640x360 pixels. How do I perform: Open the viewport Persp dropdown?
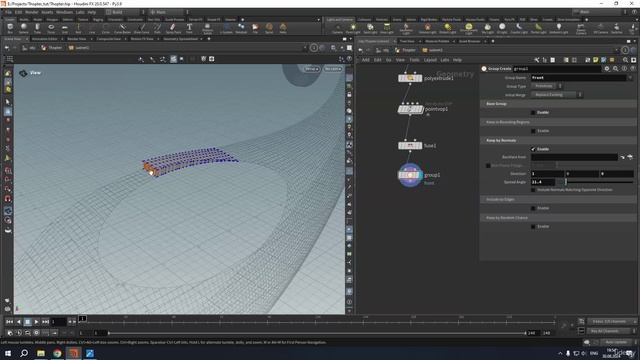pos(312,69)
